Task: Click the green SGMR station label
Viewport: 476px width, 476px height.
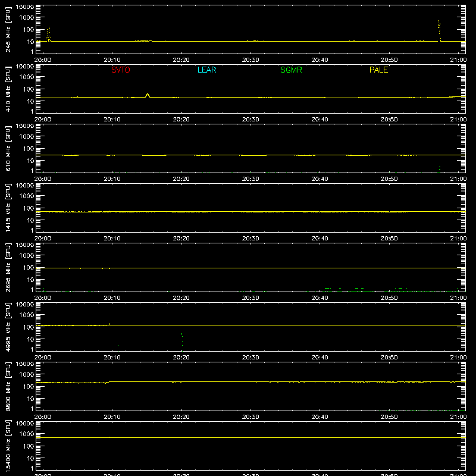Action: click(291, 70)
